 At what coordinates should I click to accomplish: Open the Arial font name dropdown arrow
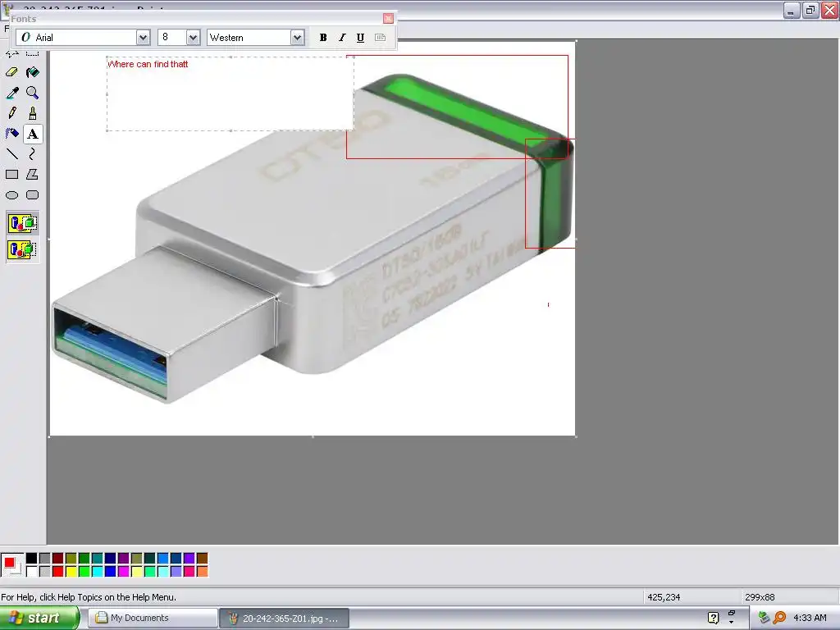tap(143, 38)
